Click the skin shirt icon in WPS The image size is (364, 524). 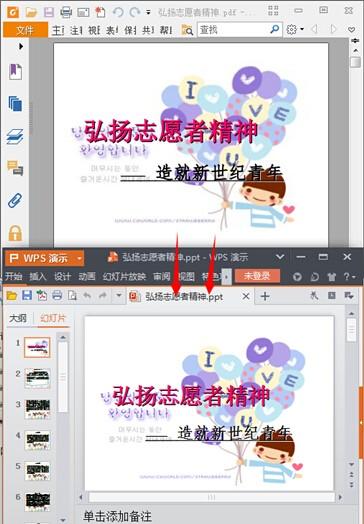[332, 277]
